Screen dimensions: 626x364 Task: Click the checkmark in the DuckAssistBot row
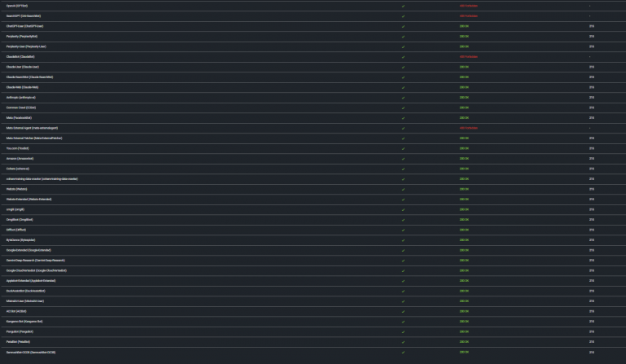[x=403, y=291]
